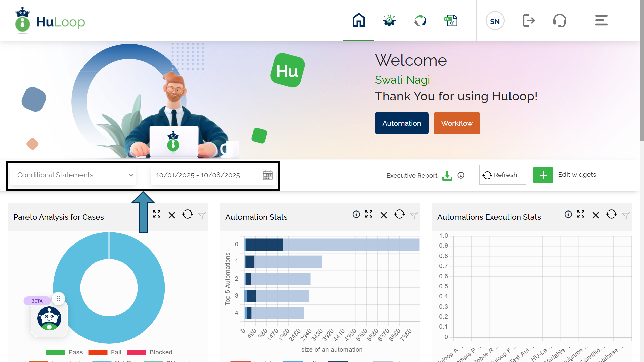This screenshot has width=644, height=362.
Task: Expand Pareto Analysis widget to fullscreen
Action: coord(157,215)
